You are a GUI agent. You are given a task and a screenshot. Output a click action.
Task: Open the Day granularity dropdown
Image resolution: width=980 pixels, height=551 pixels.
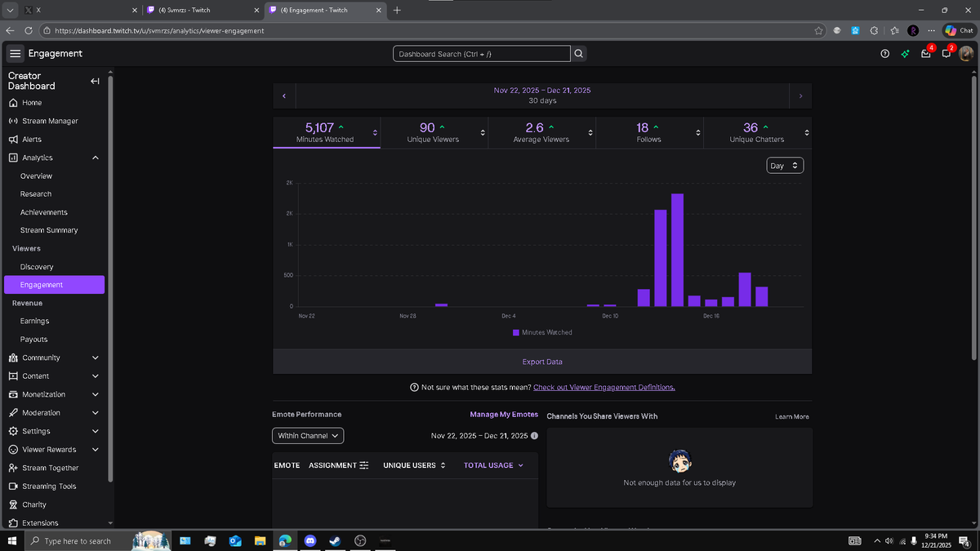click(785, 166)
